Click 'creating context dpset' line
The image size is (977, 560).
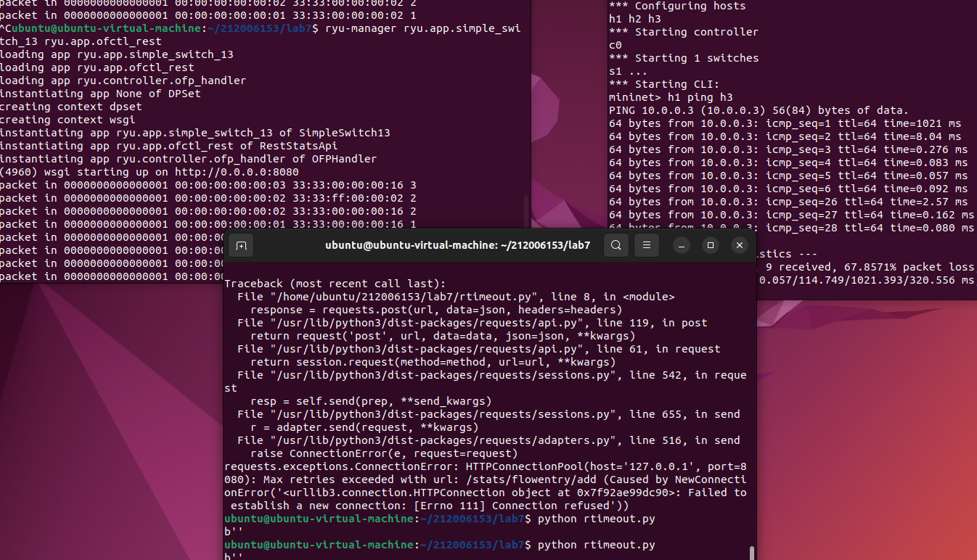[71, 107]
